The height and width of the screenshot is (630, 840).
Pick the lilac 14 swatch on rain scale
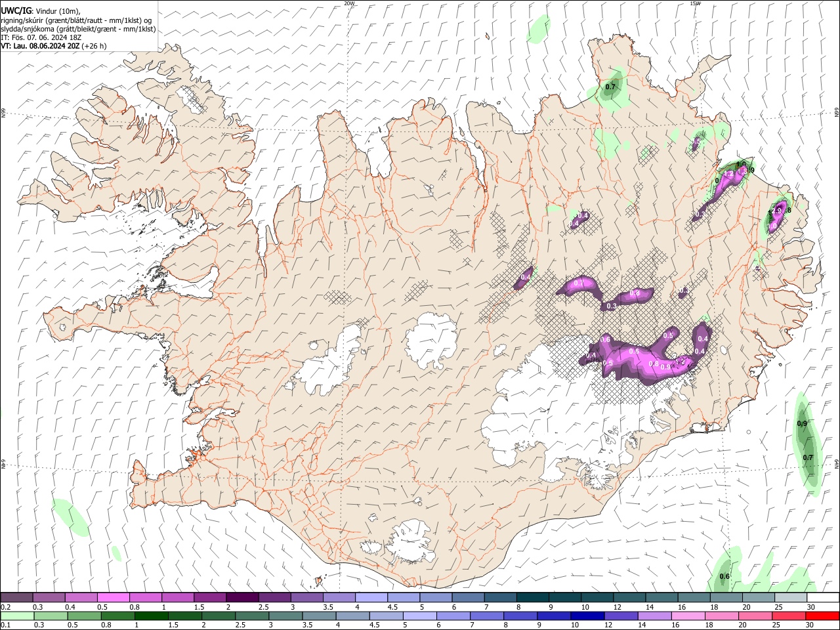pos(654,616)
